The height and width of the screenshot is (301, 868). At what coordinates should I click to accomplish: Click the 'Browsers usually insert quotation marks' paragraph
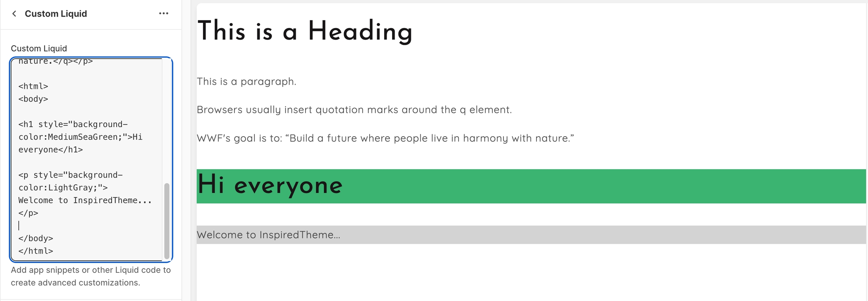(354, 109)
